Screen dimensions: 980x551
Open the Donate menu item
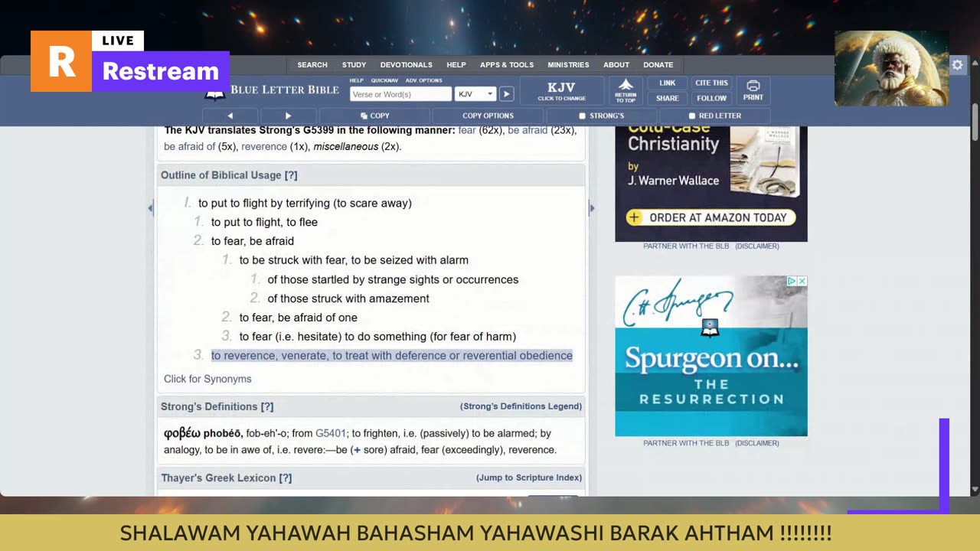coord(658,65)
